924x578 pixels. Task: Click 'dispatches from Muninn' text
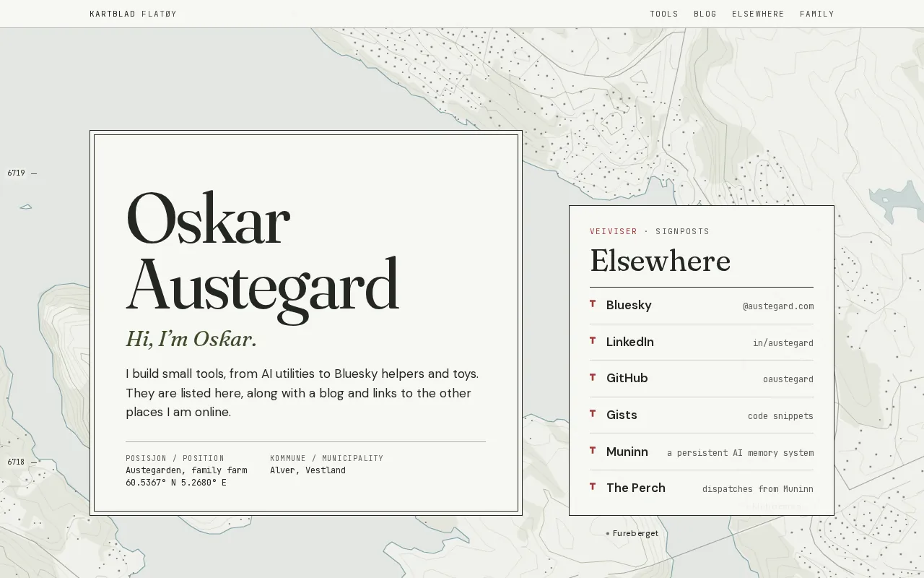(x=758, y=489)
